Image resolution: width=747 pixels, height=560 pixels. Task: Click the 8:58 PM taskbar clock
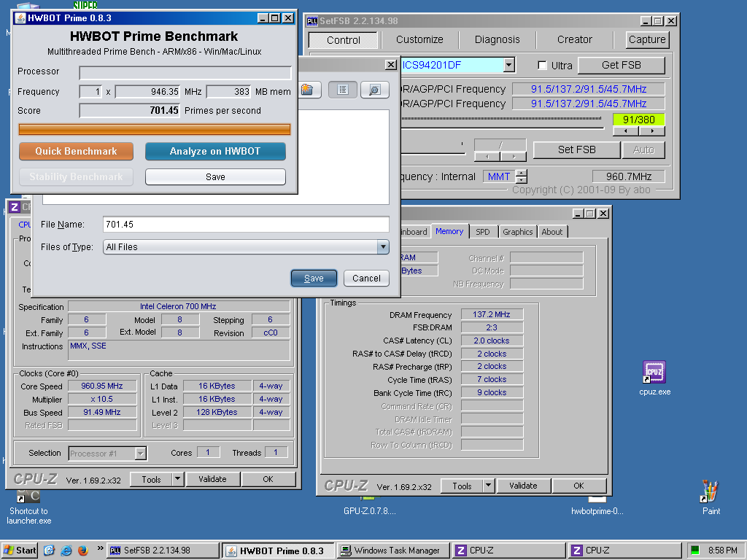[722, 551]
